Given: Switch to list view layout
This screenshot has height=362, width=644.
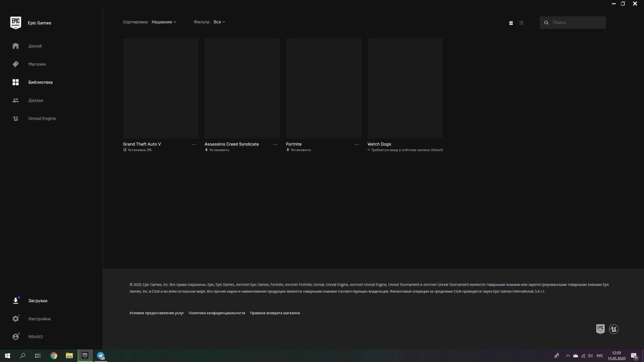Looking at the screenshot, I should (x=521, y=23).
